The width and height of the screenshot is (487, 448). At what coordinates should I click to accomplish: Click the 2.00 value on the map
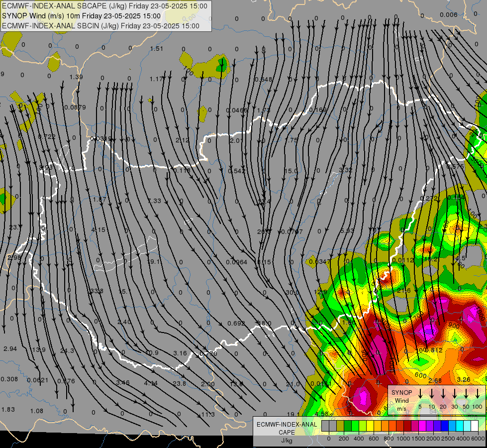click(x=208, y=384)
